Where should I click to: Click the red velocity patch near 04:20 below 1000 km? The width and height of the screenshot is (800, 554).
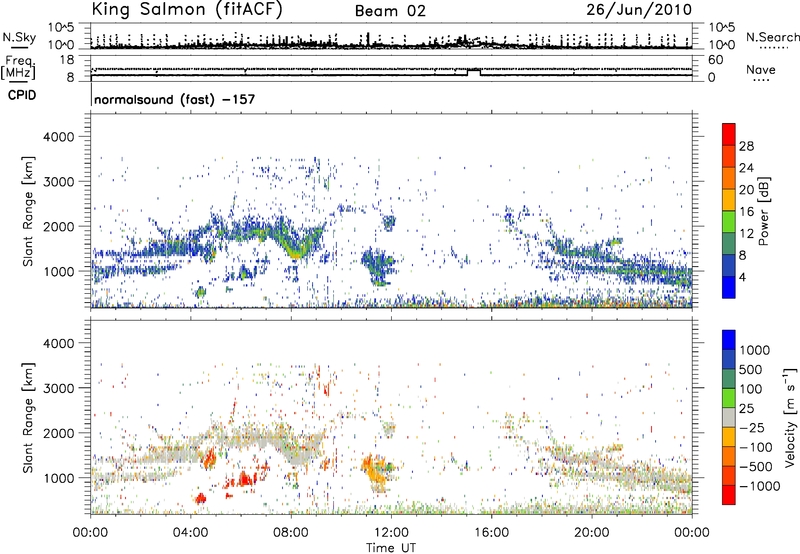click(x=201, y=498)
